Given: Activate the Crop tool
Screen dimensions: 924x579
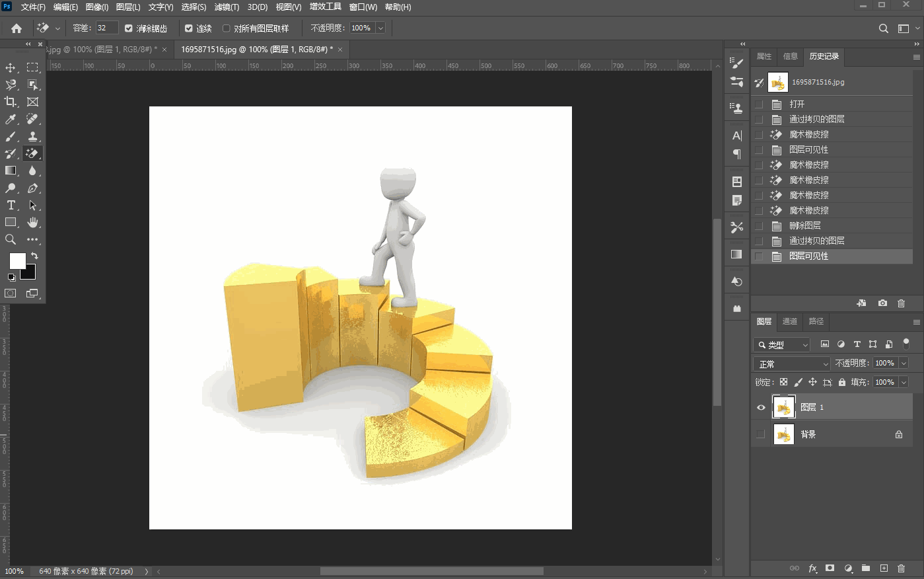Looking at the screenshot, I should tap(11, 102).
